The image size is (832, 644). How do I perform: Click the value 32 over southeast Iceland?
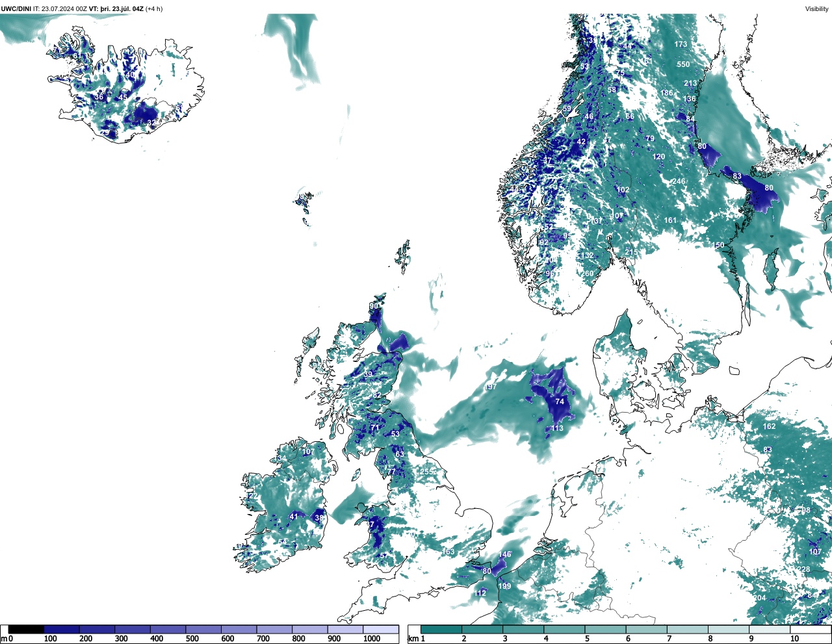[x=151, y=123]
